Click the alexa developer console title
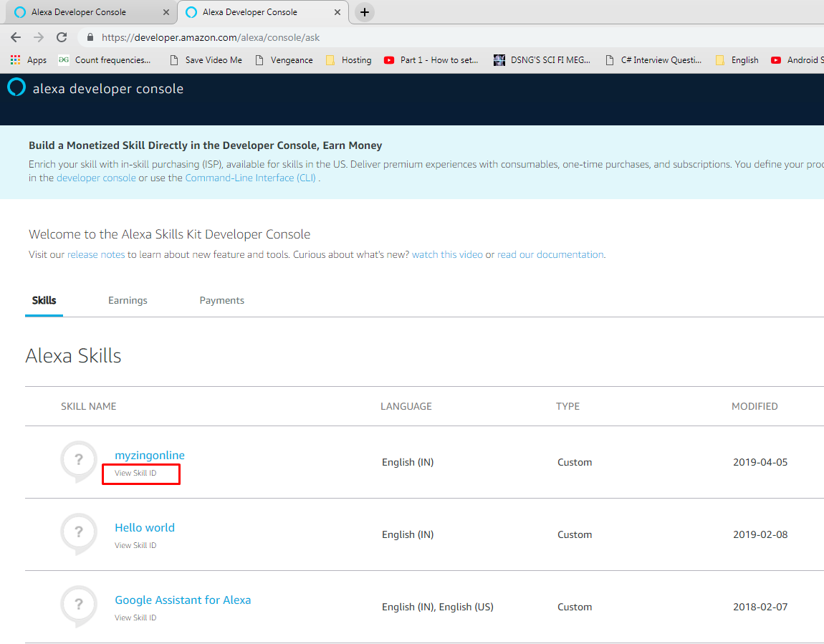This screenshot has width=824, height=644. pyautogui.click(x=107, y=89)
